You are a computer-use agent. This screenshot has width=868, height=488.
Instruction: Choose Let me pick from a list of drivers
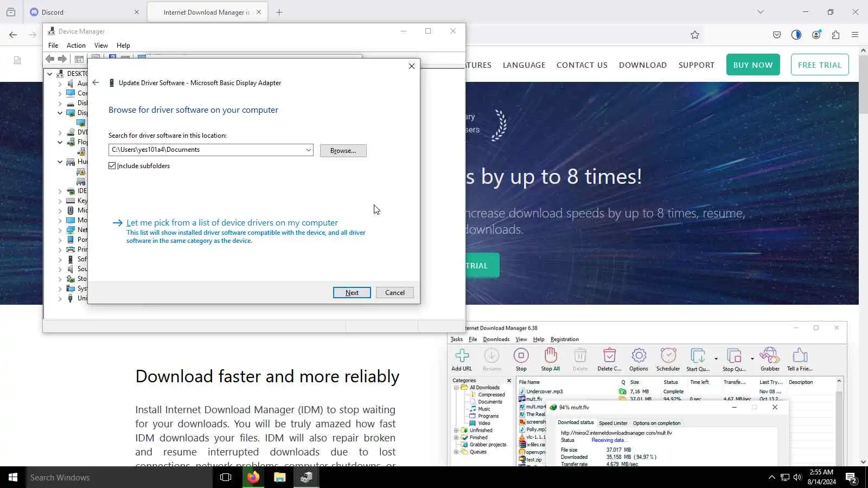tap(232, 223)
